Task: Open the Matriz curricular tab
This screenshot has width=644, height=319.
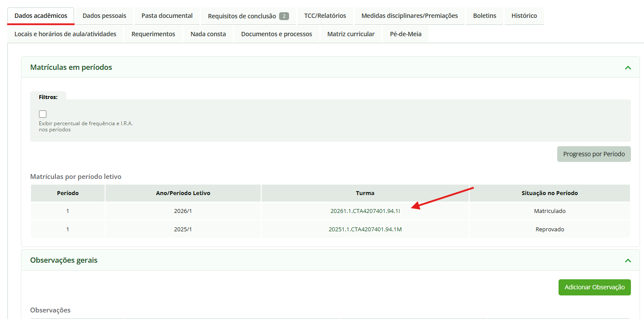Action: pos(351,34)
